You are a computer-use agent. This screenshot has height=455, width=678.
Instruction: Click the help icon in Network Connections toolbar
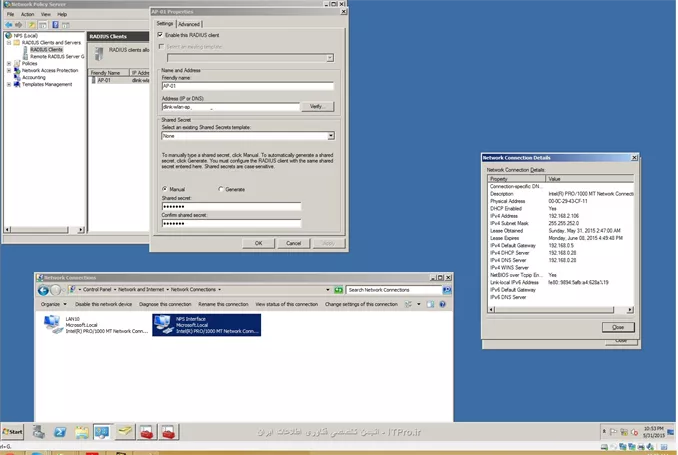coord(442,304)
